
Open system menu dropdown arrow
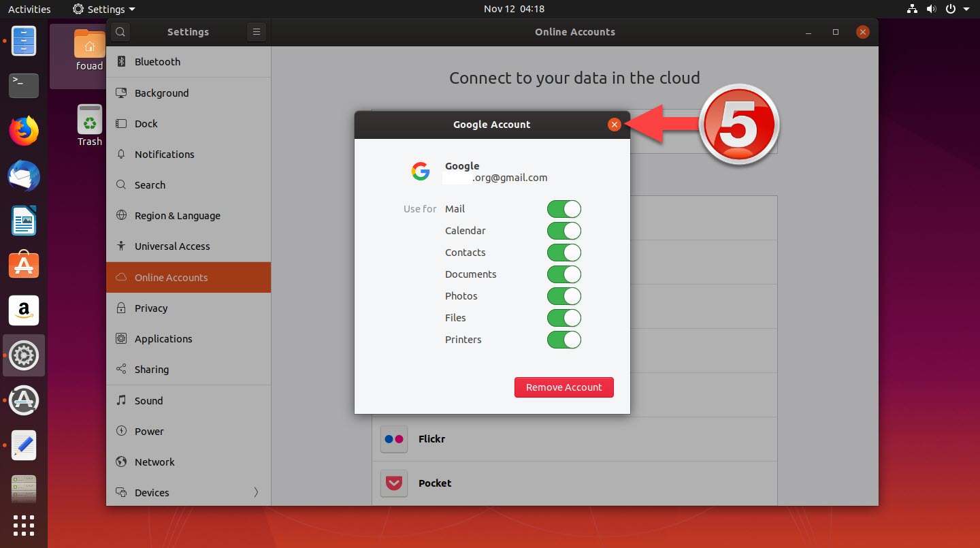[966, 10]
